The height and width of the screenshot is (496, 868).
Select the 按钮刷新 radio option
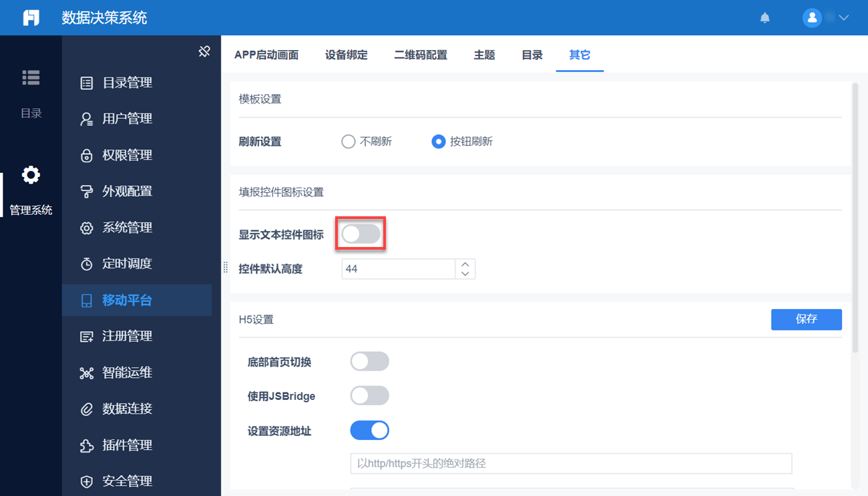[438, 142]
